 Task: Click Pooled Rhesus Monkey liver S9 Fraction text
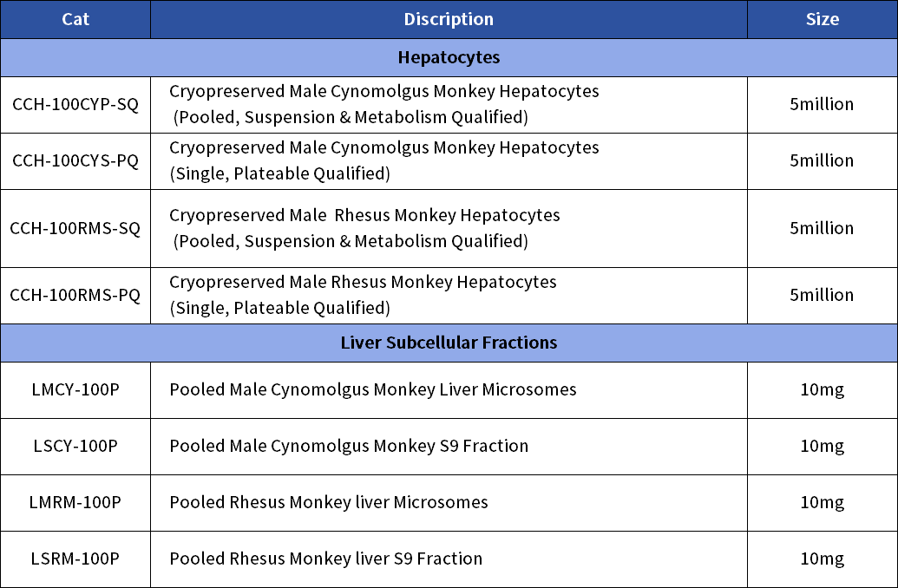point(326,559)
